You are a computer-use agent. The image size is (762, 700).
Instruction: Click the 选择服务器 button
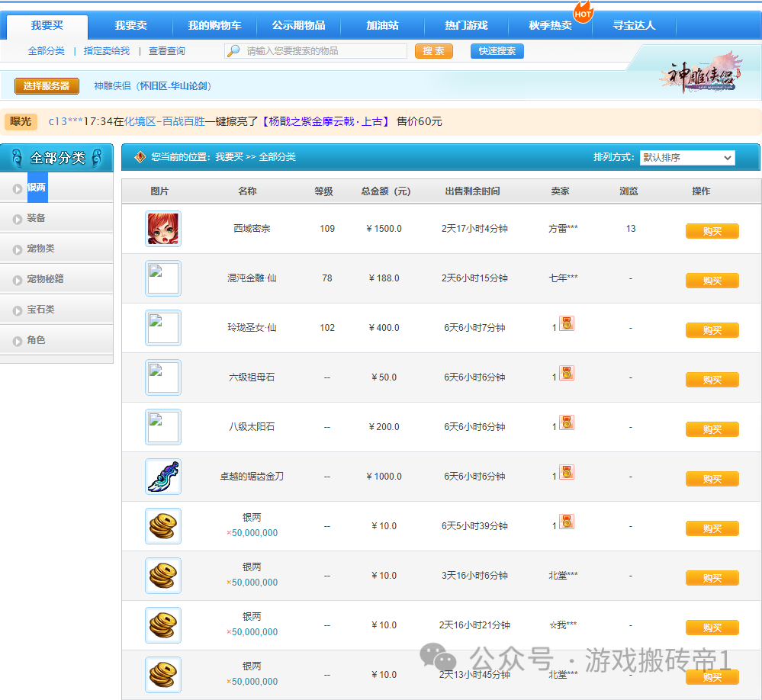tap(47, 86)
